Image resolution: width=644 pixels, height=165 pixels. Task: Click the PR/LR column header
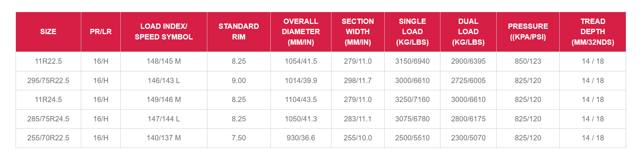point(101,32)
